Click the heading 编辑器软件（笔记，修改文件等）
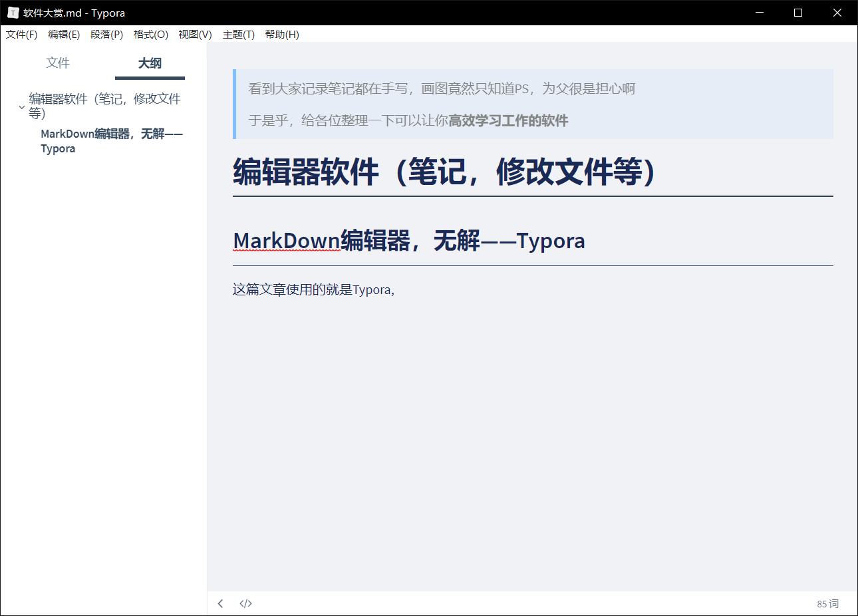Screen dimensions: 858x616 pyautogui.click(x=444, y=172)
